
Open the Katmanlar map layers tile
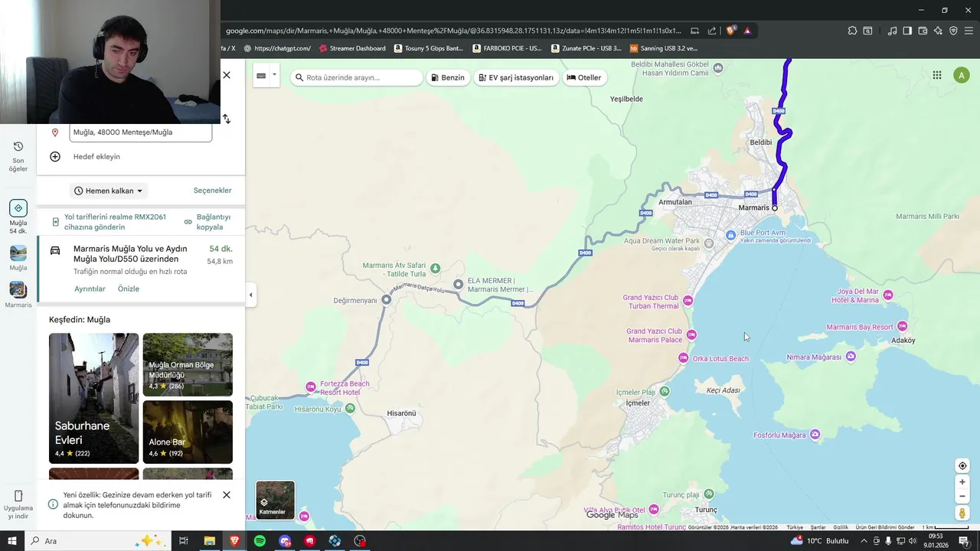pos(275,500)
